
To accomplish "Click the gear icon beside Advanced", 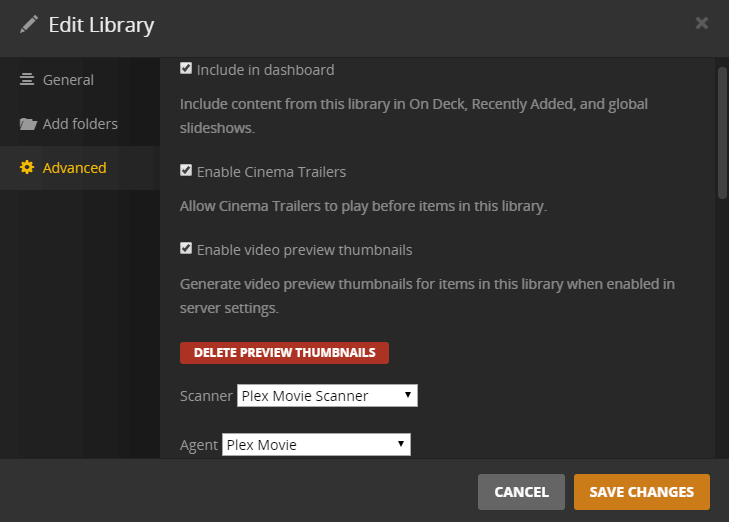I will point(27,168).
